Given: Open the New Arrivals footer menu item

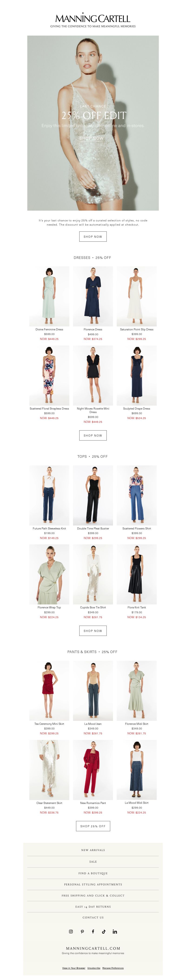Looking at the screenshot, I should 93,850.
